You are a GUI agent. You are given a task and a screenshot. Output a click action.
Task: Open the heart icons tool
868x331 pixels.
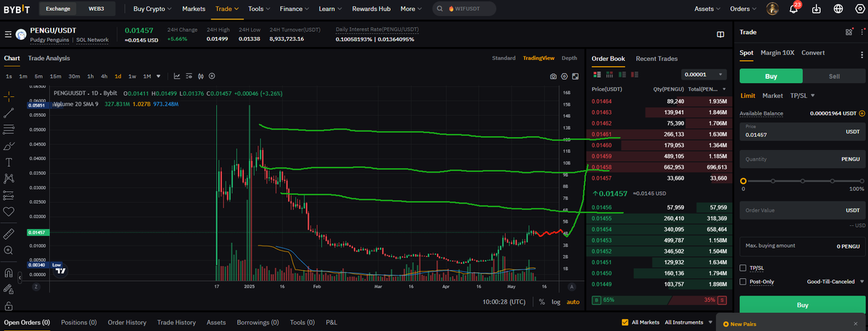click(9, 211)
